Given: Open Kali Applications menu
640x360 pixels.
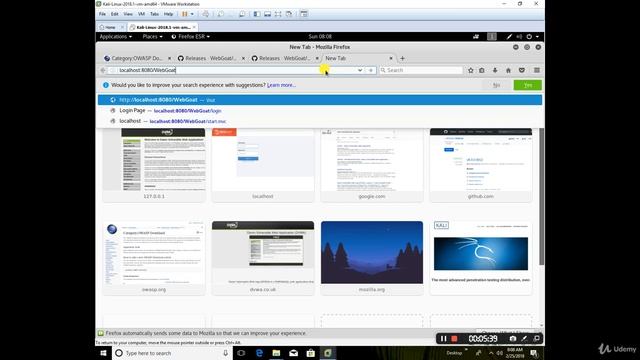Looking at the screenshot, I should (116, 36).
